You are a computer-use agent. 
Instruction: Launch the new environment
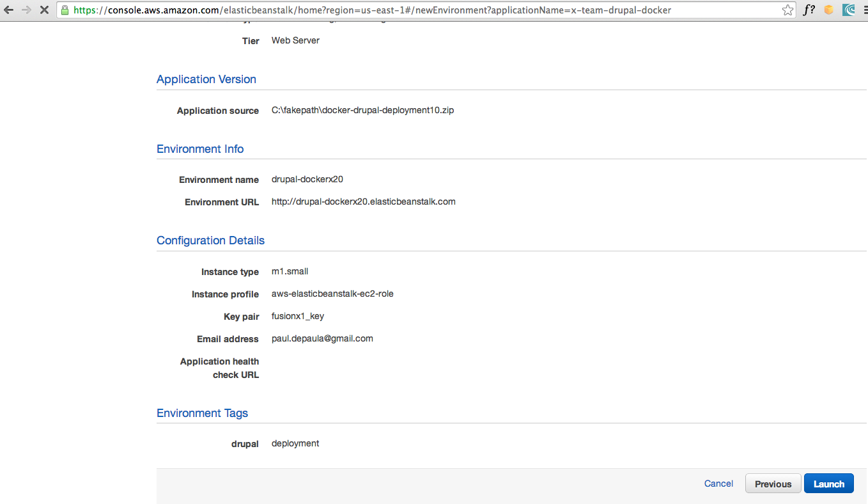pos(828,484)
